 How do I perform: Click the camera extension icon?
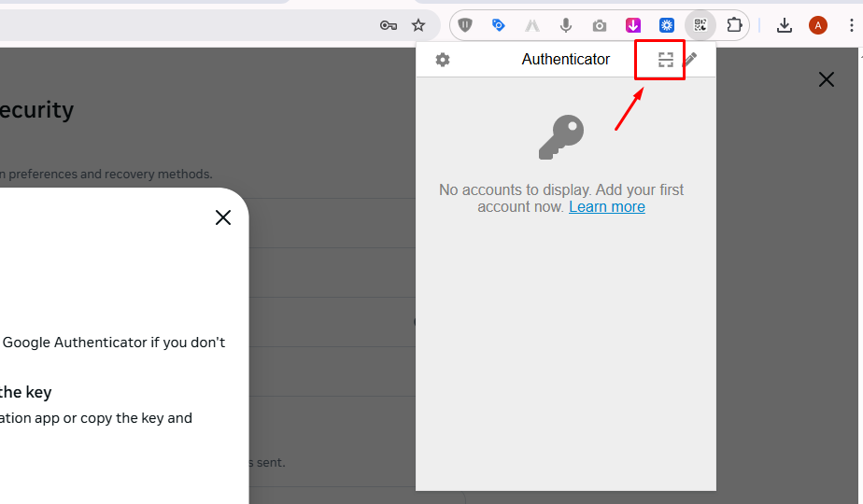click(x=600, y=25)
